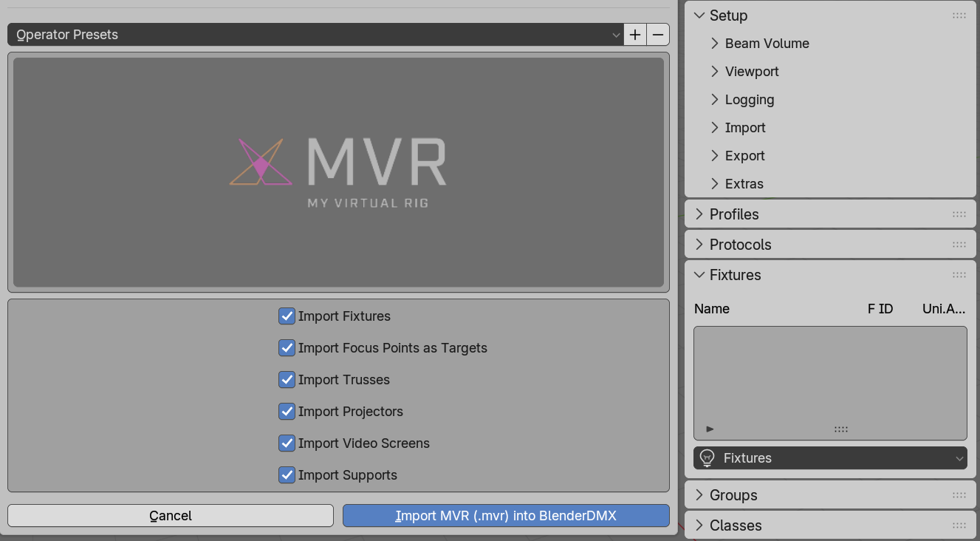Open the Operator Presets dropdown
Screen dimensions: 980x541
315,35
